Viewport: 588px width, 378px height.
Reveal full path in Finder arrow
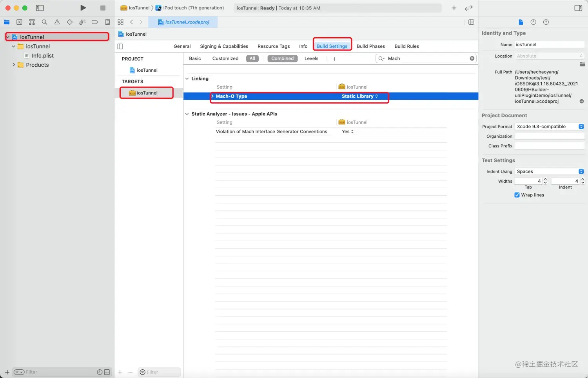tap(582, 101)
